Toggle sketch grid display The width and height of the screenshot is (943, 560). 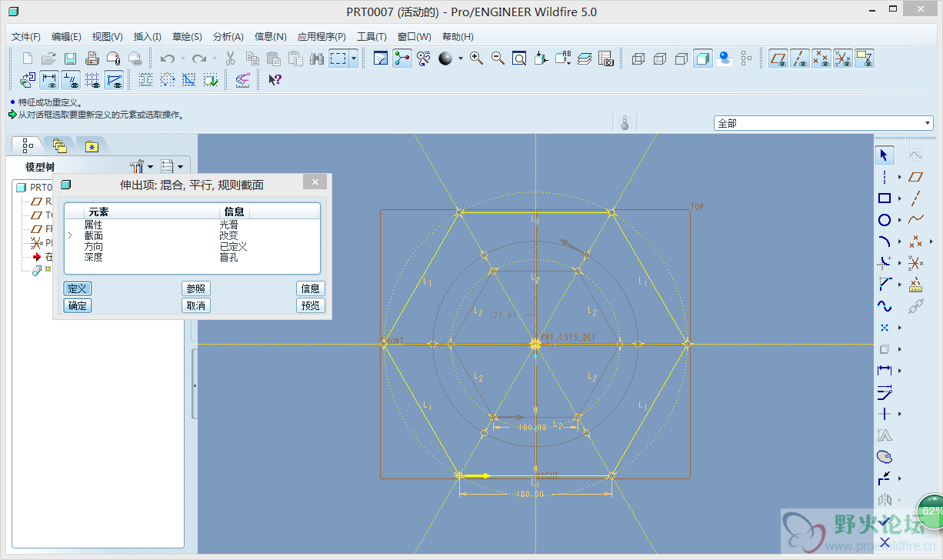tap(92, 78)
